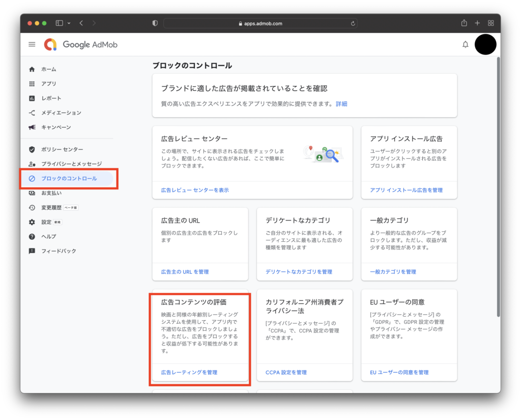This screenshot has width=521, height=420.
Task: Click the Policy Center shield icon
Action: coord(32,149)
